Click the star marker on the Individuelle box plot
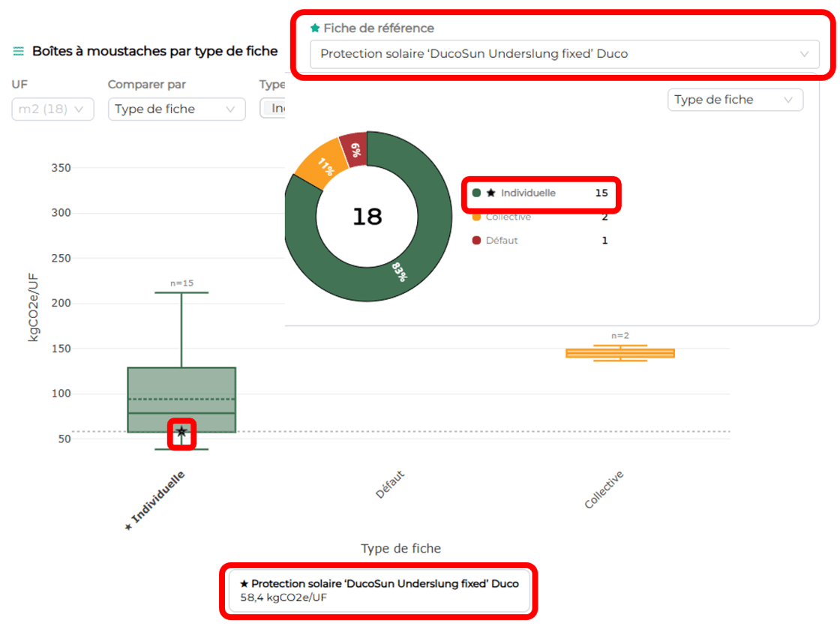The image size is (840, 626). tap(181, 431)
